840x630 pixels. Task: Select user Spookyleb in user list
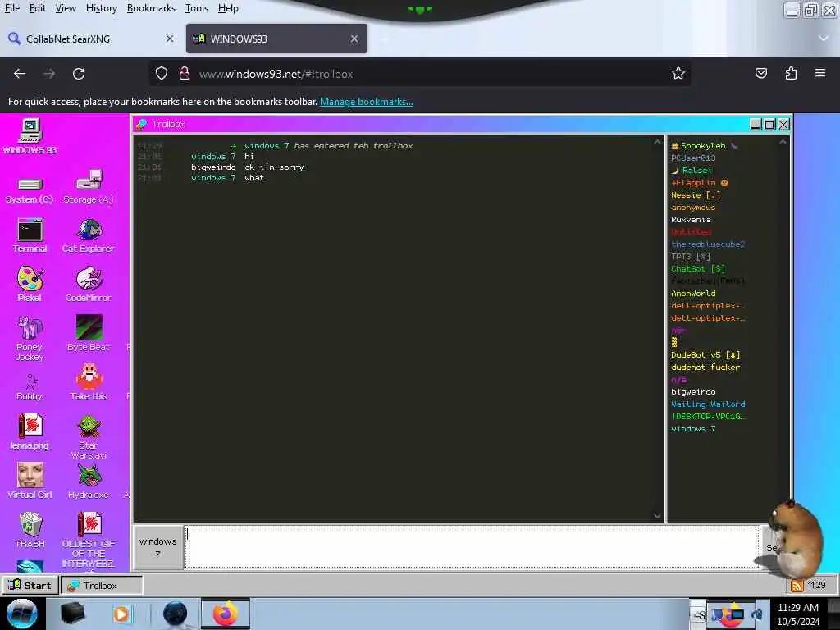[703, 146]
